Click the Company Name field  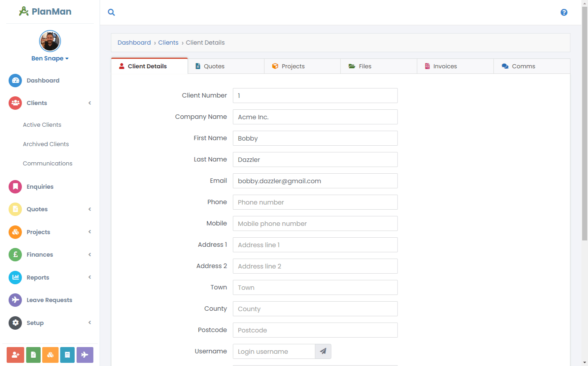315,117
